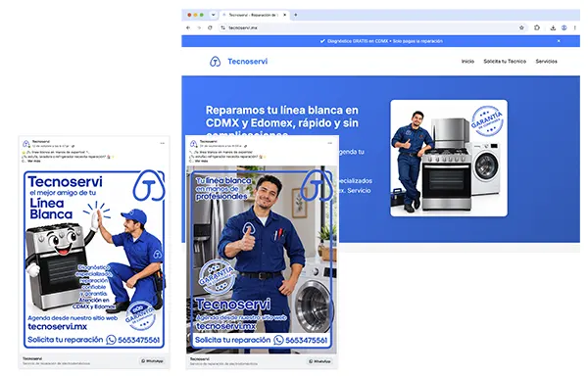This screenshot has width=588, height=377.
Task: Dismiss the Diagnóstico GRATIS banner
Action: tap(559, 41)
